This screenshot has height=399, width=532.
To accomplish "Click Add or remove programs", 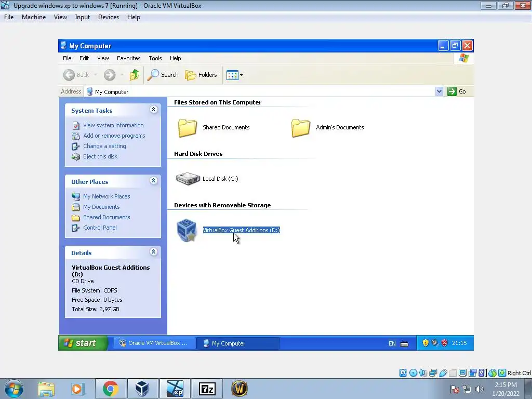I will (x=114, y=136).
